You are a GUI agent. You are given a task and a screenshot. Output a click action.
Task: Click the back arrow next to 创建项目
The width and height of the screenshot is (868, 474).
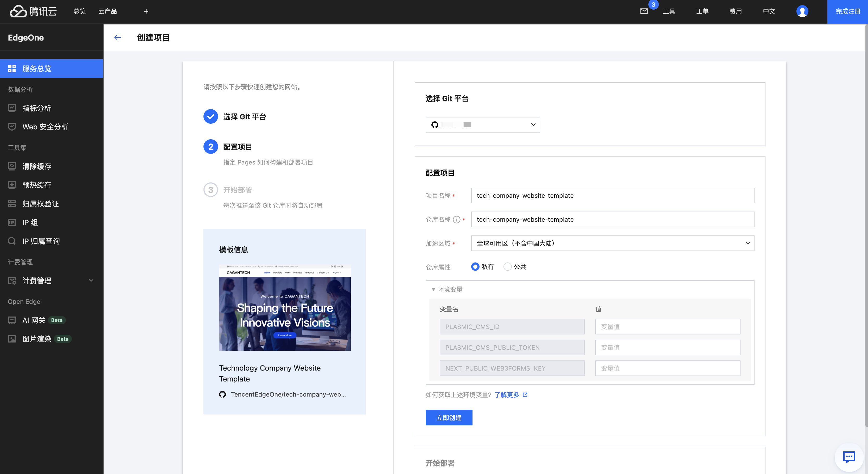click(118, 37)
